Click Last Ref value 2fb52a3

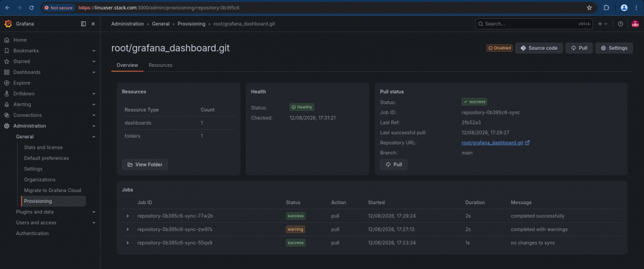[470, 123]
